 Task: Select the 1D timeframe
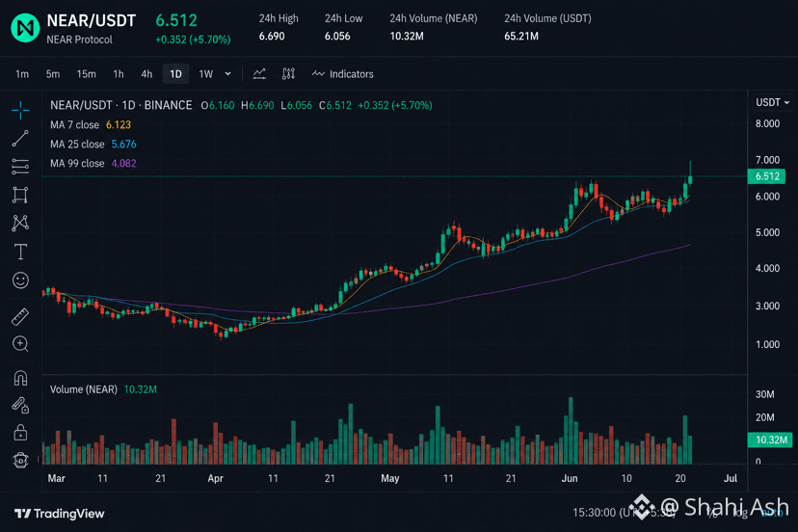(x=175, y=74)
